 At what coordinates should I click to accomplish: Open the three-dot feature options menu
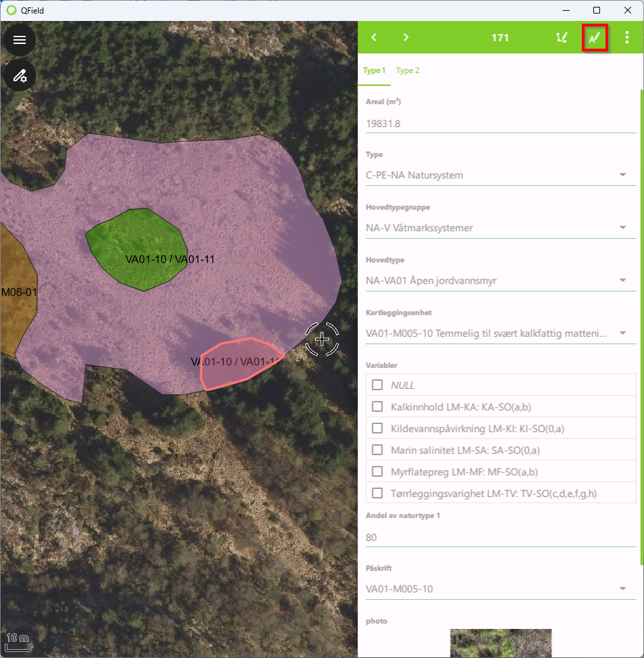[x=627, y=38]
